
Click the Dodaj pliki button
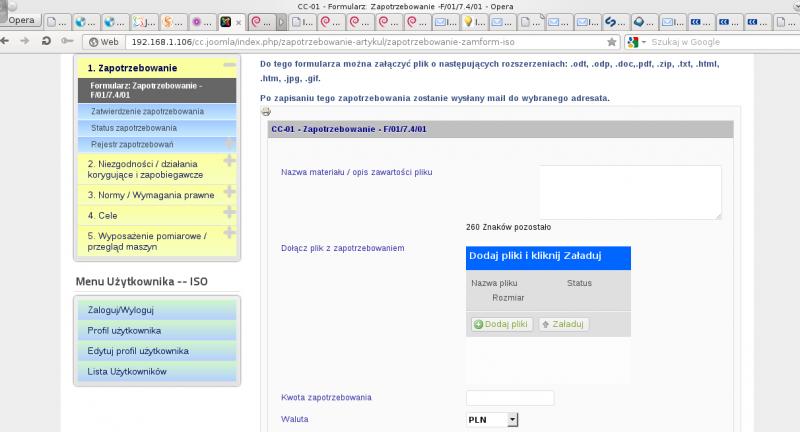tap(500, 324)
